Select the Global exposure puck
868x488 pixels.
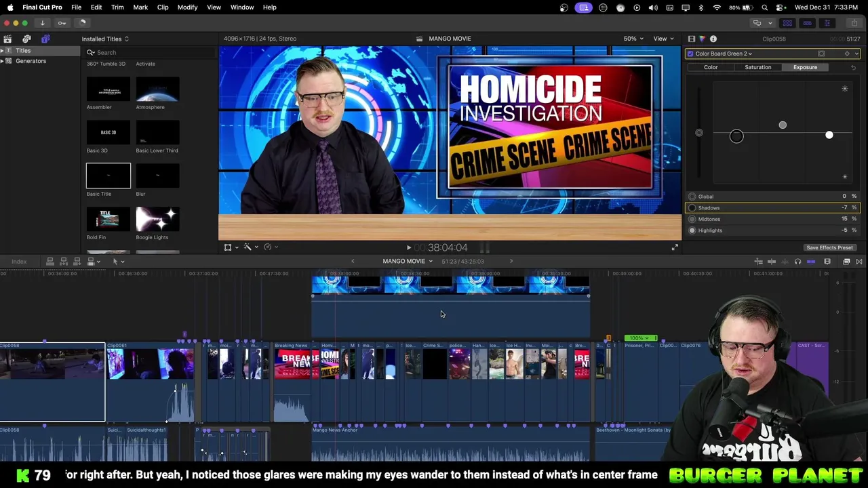[x=699, y=133]
